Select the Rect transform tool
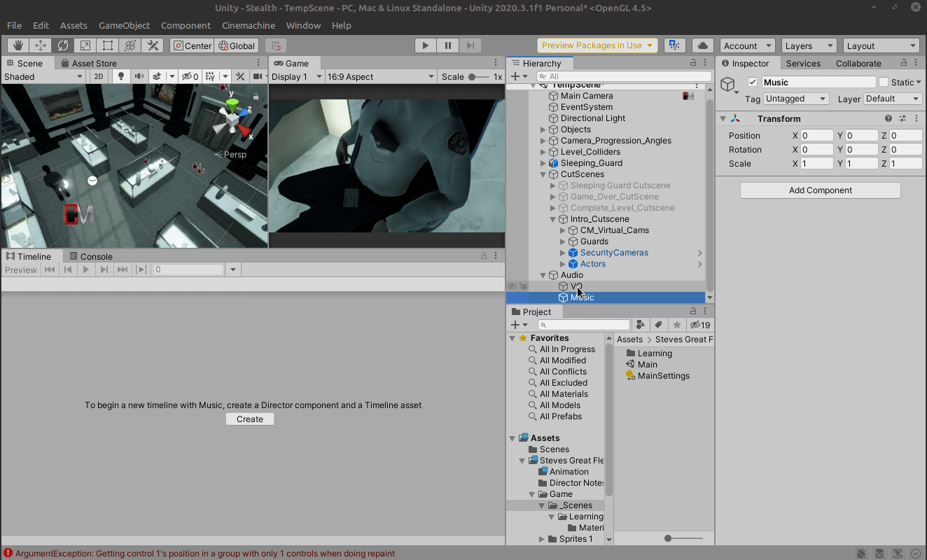The height and width of the screenshot is (560, 927). tap(108, 45)
